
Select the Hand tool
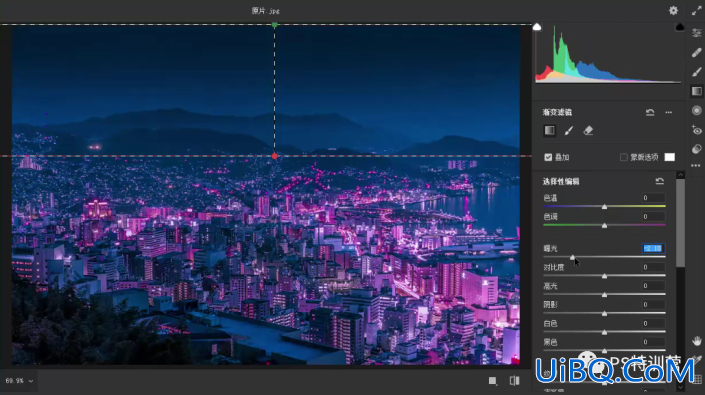[x=696, y=341]
